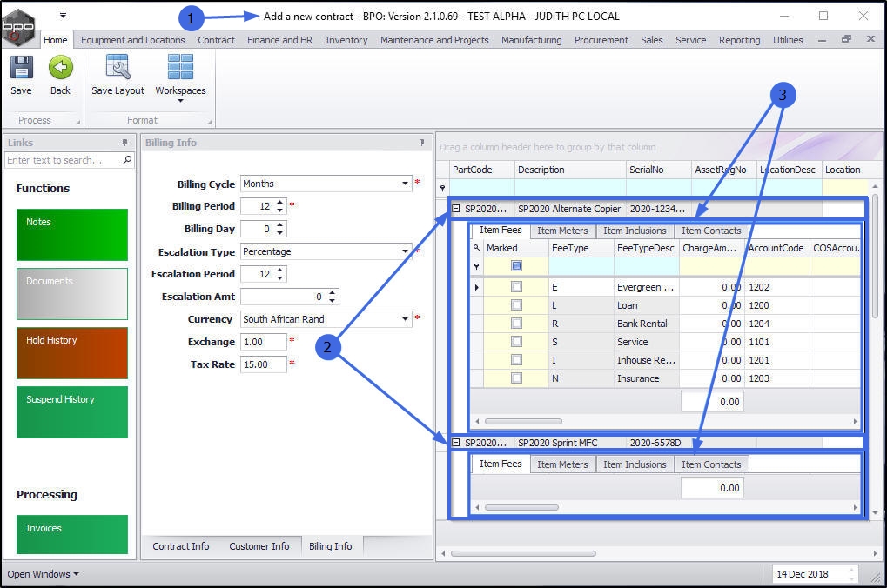Open the Billing Cycle dropdown
This screenshot has height=588, width=887.
405,184
